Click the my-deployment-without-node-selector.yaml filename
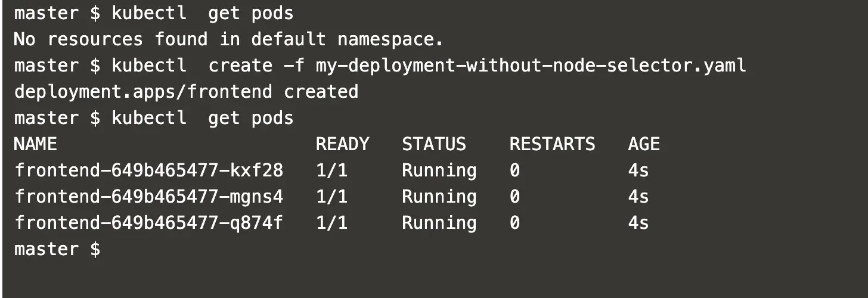The width and height of the screenshot is (868, 298). coord(531,66)
